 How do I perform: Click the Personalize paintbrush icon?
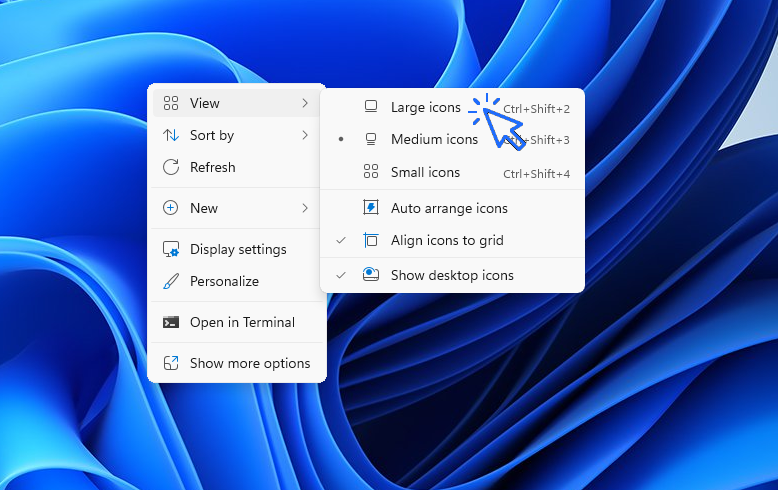(x=171, y=282)
